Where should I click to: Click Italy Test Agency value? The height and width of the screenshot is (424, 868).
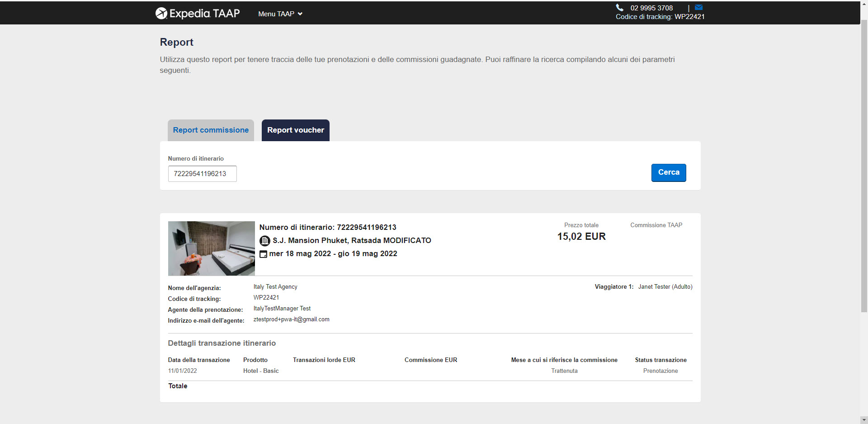click(x=275, y=287)
